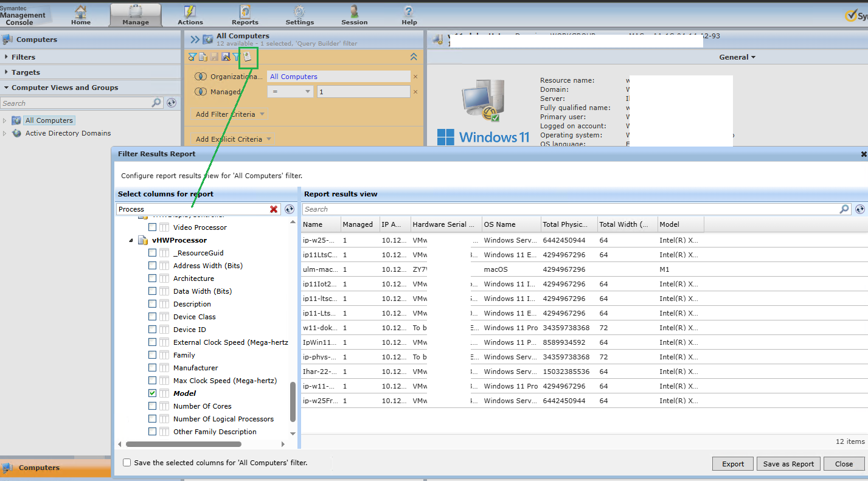The height and width of the screenshot is (481, 868).
Task: Click the disabled save floppy icon
Action: pos(214,57)
